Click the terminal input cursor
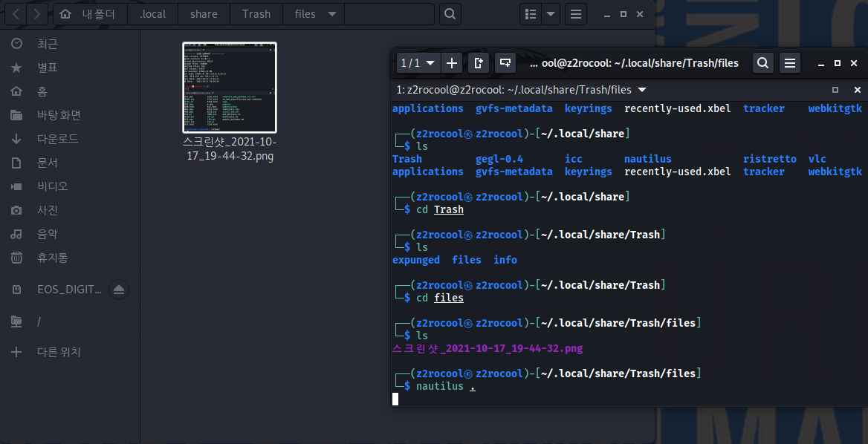 tap(395, 399)
